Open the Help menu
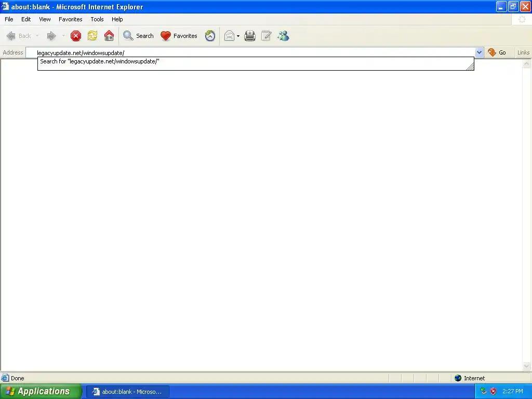Screen dimensions: 532x399 (x=117, y=19)
